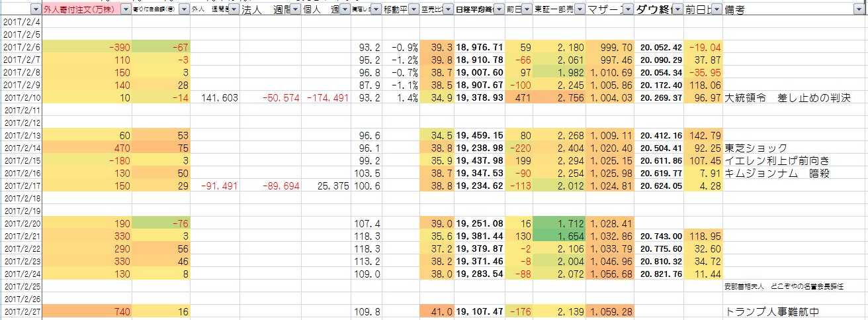Image resolution: width=868 pixels, height=320 pixels.
Task: Open the 移動平 column filter dropdown
Action: [412, 10]
